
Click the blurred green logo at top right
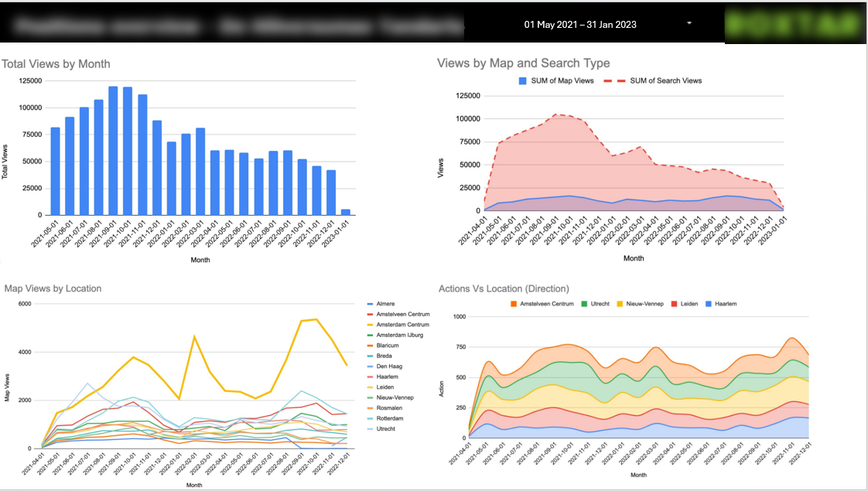(794, 24)
